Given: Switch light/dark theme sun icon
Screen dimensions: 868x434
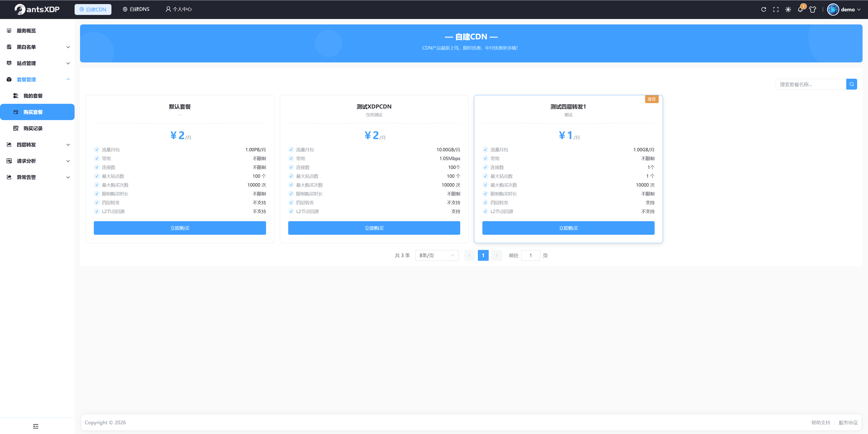Looking at the screenshot, I should [x=788, y=9].
